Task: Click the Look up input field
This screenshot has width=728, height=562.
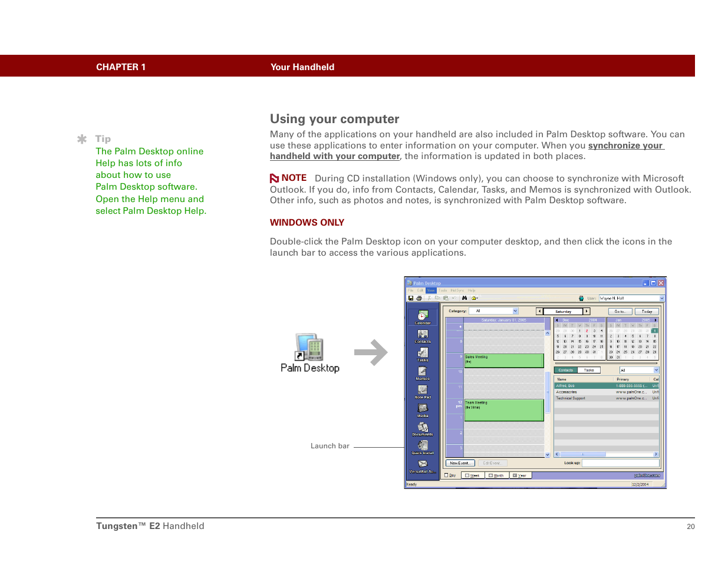Action: pyautogui.click(x=621, y=463)
